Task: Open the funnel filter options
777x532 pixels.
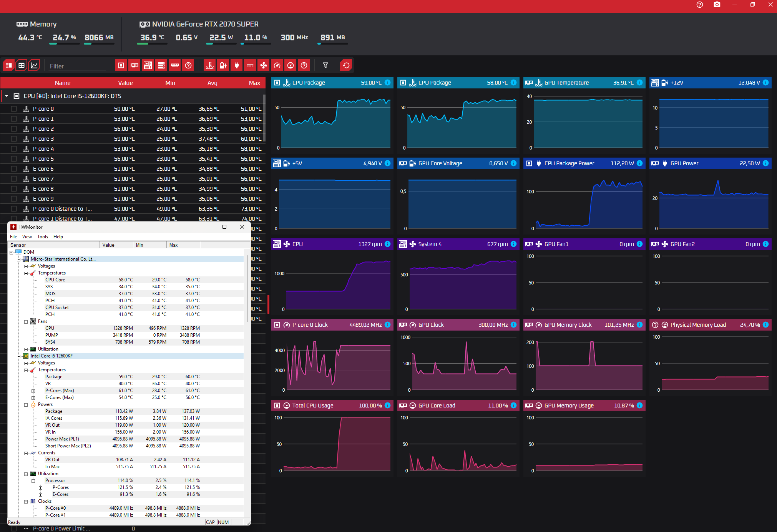Action: coord(325,65)
